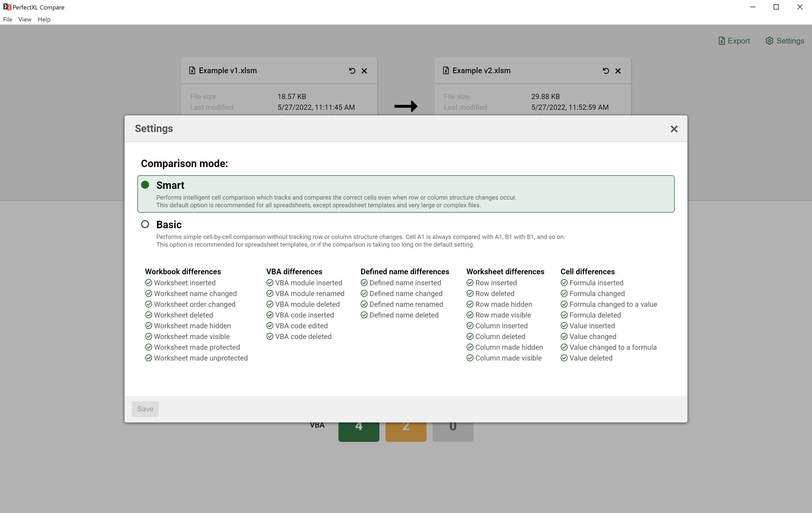Close the Settings dialog with the X
812x513 pixels.
(674, 129)
